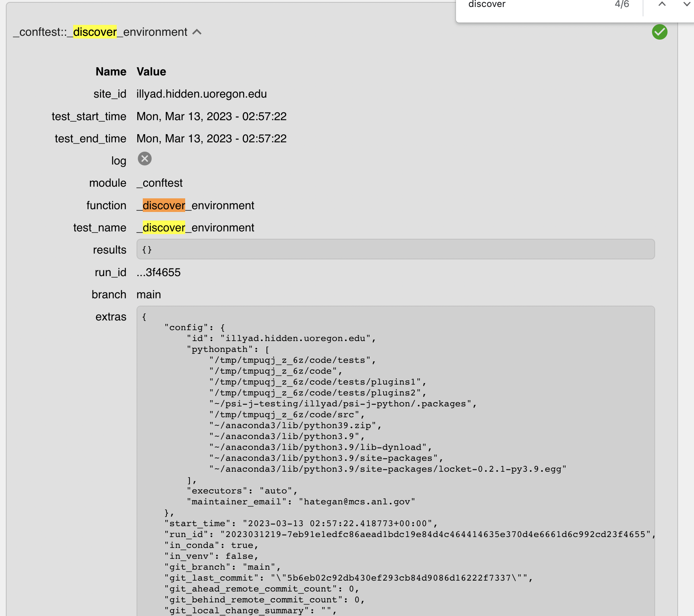Click the "in_venv": false line
694x616 pixels.
point(211,556)
